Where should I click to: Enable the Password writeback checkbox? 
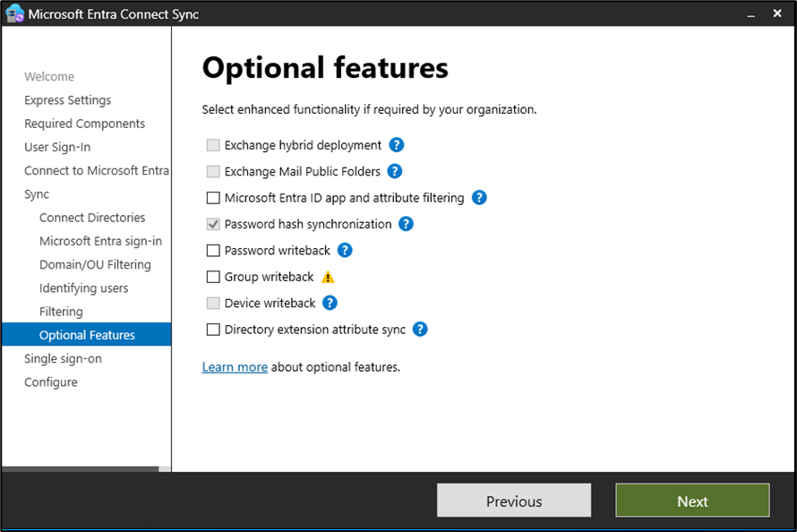tap(213, 251)
